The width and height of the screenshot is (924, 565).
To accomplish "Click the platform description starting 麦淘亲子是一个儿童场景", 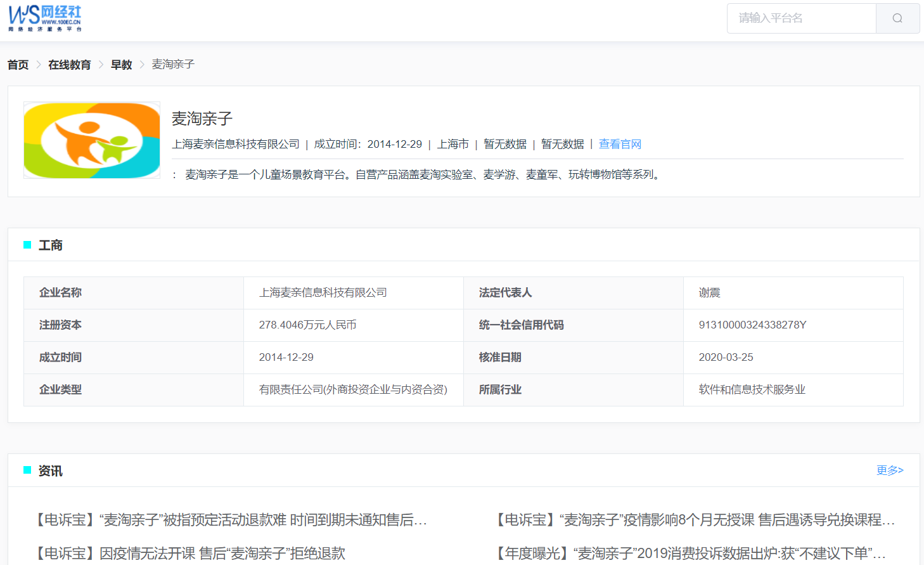I will (424, 174).
